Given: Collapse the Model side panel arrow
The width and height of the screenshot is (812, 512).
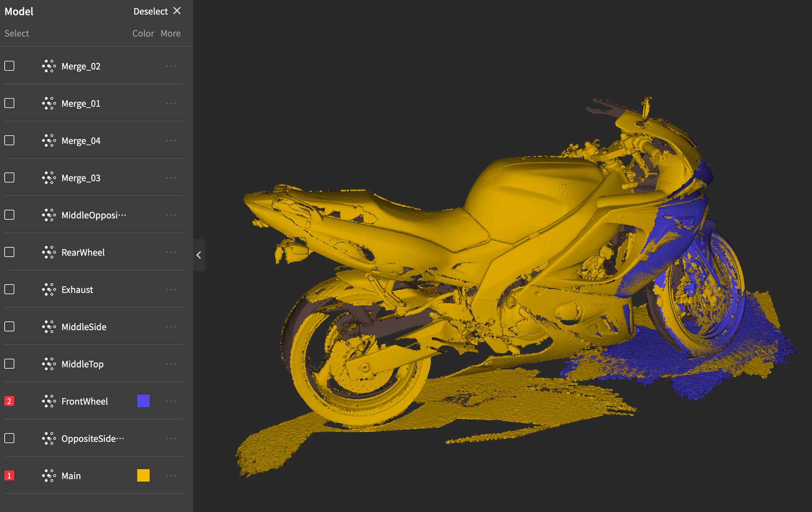Looking at the screenshot, I should coord(199,255).
